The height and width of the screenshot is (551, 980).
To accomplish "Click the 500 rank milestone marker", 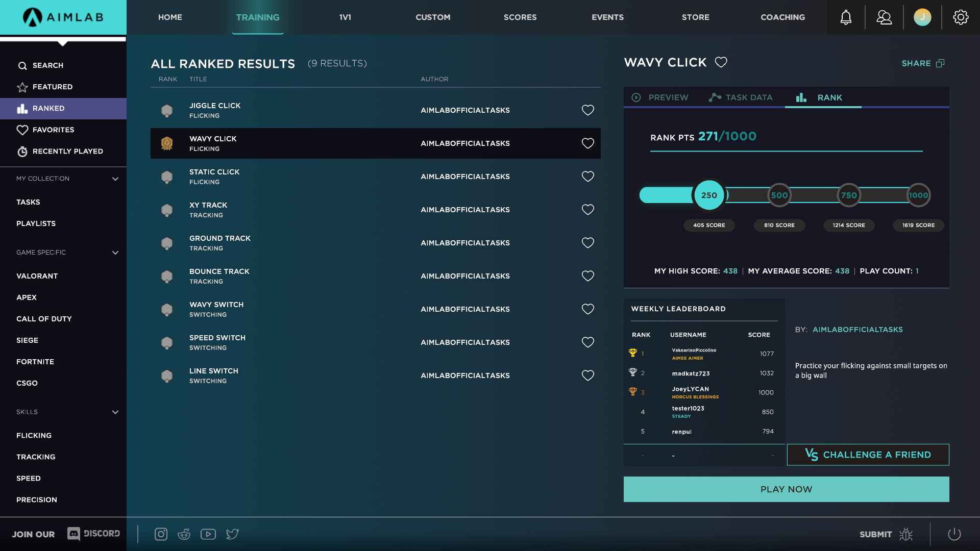I will click(x=779, y=195).
